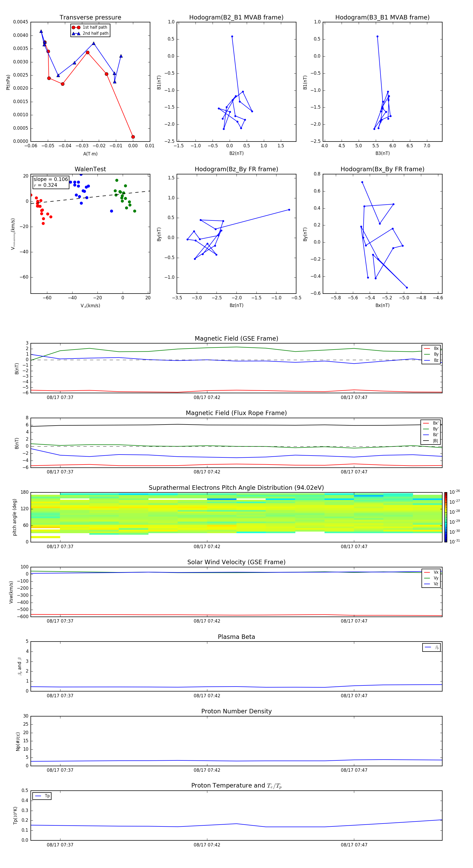The image size is (473, 868).
Task: Click the black |B| line in Flux Rope plot
Action: coord(236,425)
